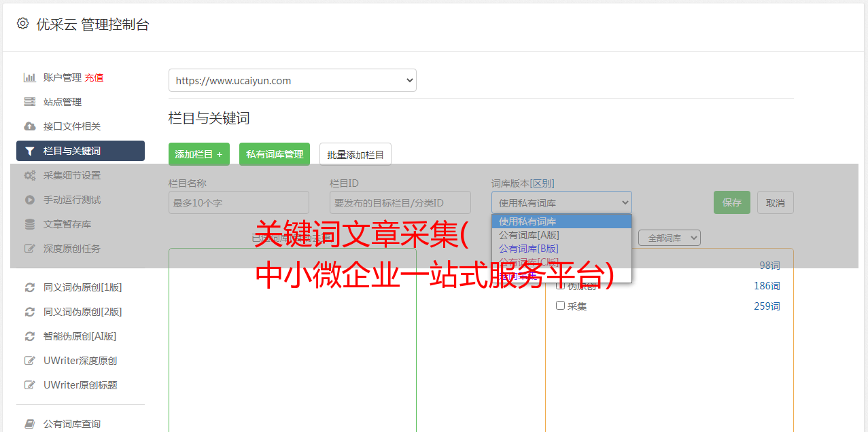Click the gear icon beside 优采云 管理控制台
868x432 pixels.
coord(22,24)
